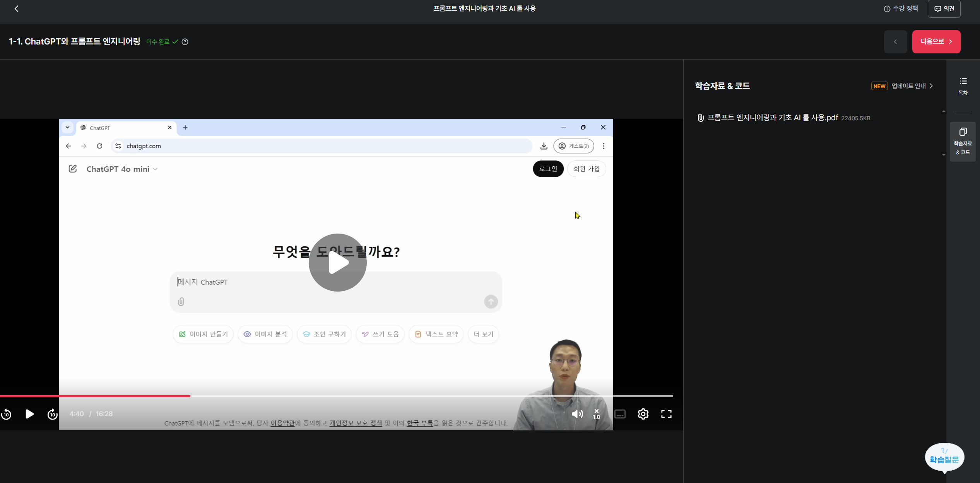Click the 로그인 button
Viewport: 980px width, 483px height.
[548, 169]
